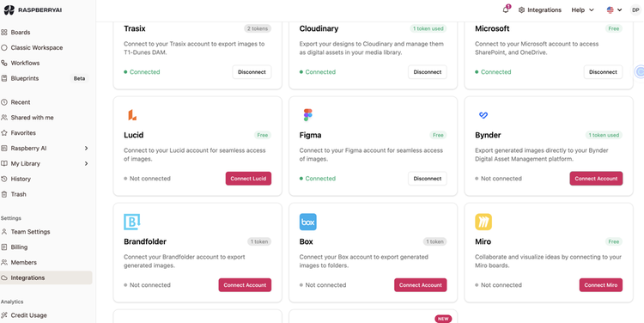Open the notifications bell icon

[x=506, y=9]
